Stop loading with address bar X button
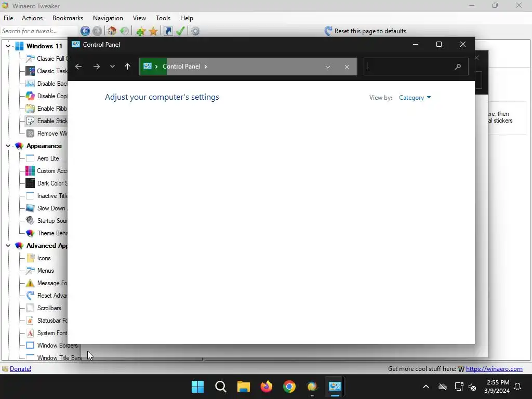The width and height of the screenshot is (532, 399). coord(347,67)
